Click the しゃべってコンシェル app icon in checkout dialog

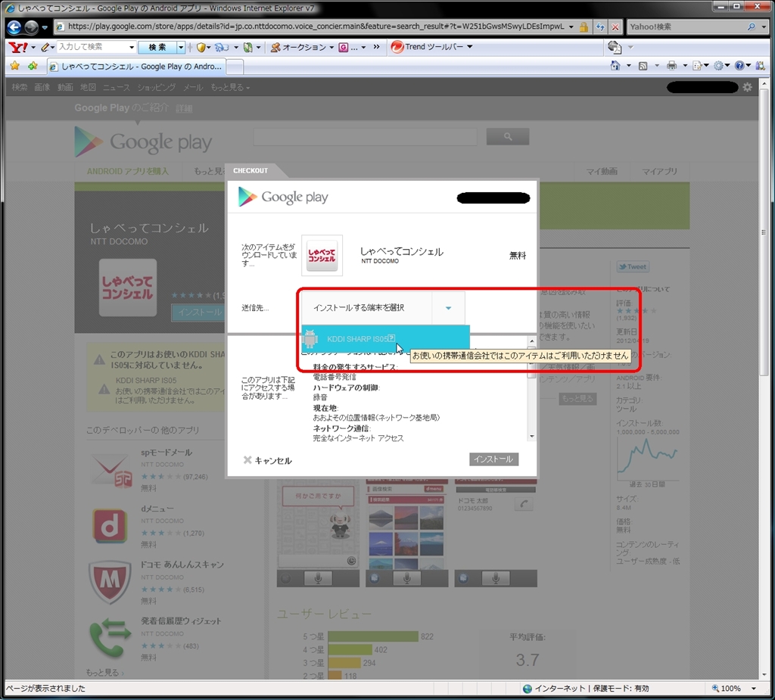pyautogui.click(x=322, y=256)
